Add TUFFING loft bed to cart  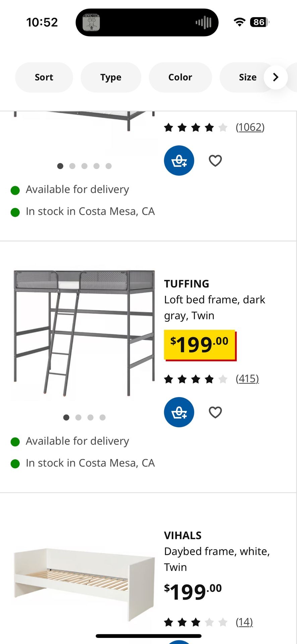(179, 412)
